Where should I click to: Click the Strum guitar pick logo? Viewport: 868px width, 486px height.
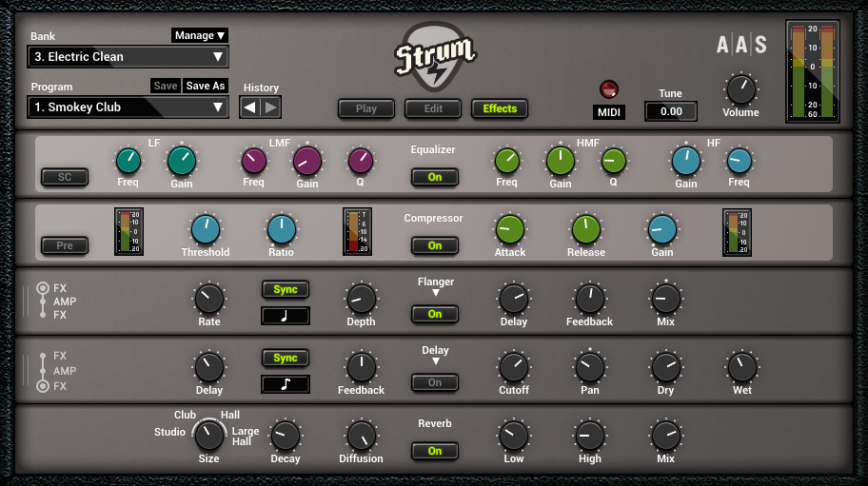[434, 54]
